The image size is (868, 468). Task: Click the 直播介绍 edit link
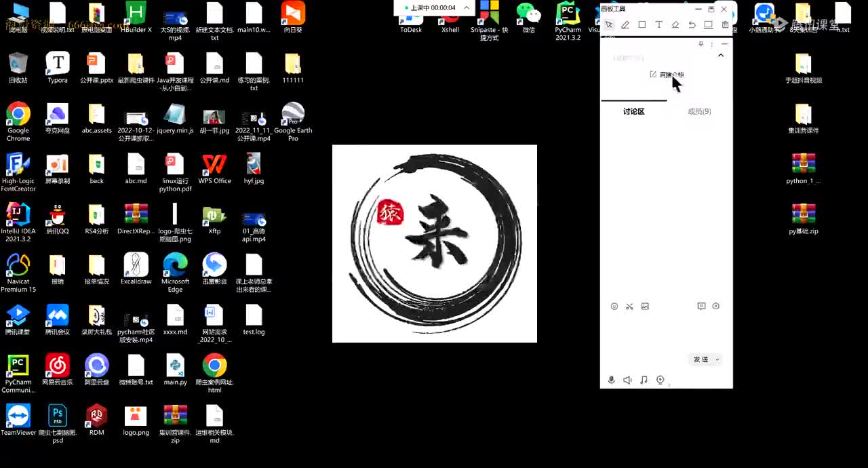tap(667, 75)
